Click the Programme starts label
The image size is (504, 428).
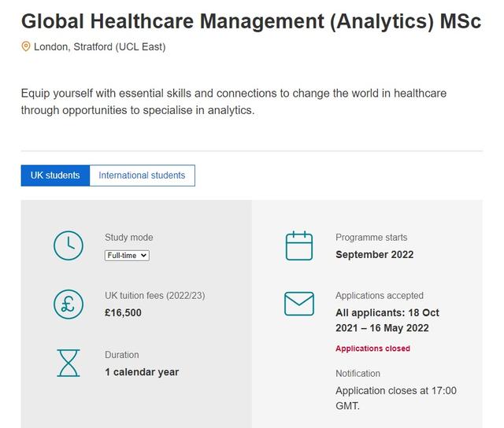point(371,238)
